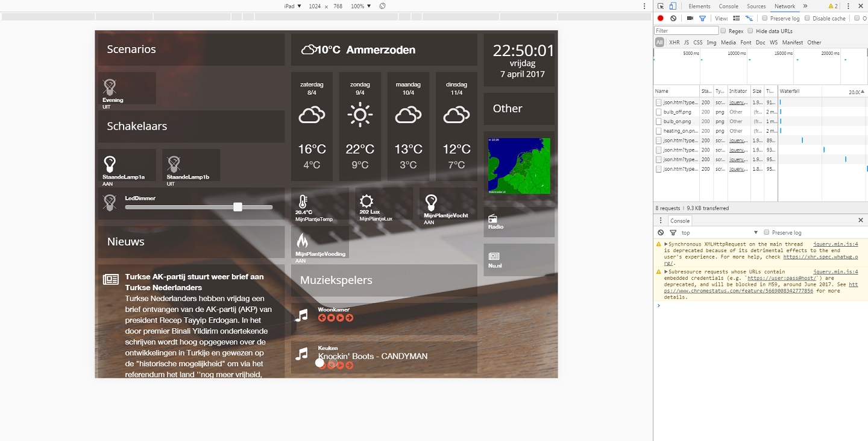Start playback in Woonkamer
Viewport: 868px width, 441px height.
click(340, 318)
